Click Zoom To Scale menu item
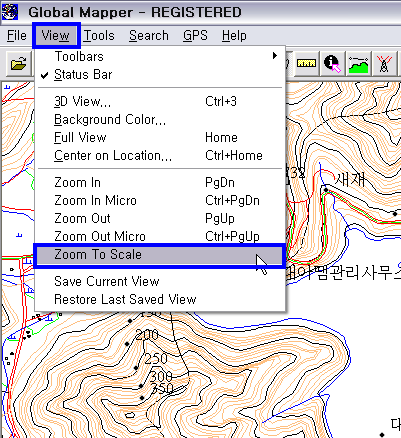401x438 pixels. pos(160,255)
